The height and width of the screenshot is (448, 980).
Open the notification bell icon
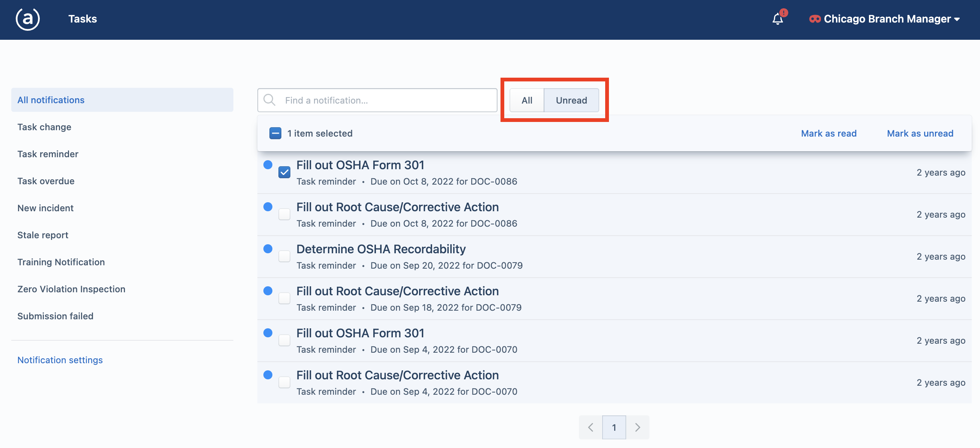778,19
